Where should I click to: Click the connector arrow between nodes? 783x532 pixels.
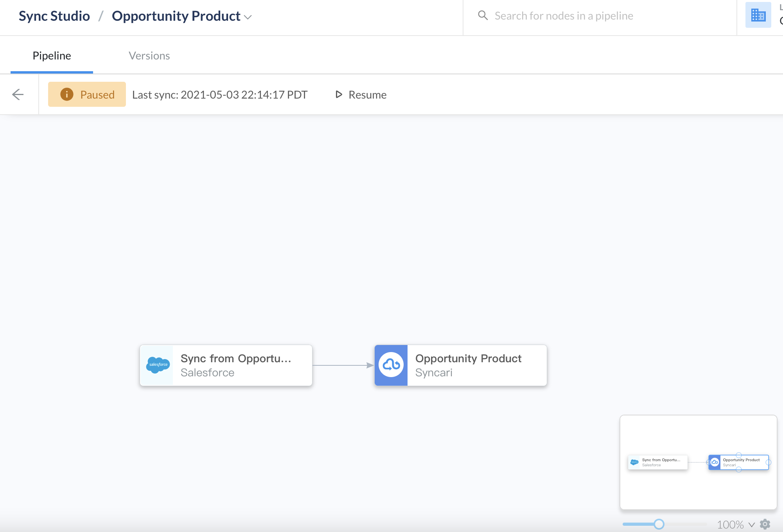tap(343, 365)
